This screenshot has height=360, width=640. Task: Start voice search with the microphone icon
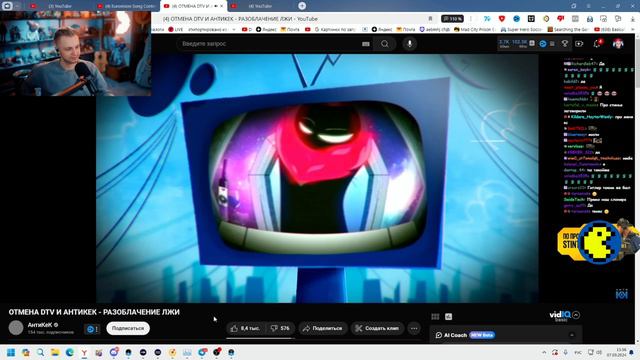click(x=409, y=44)
